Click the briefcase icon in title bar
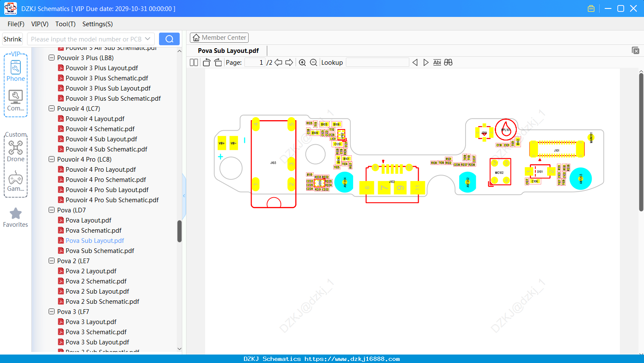 (x=591, y=8)
